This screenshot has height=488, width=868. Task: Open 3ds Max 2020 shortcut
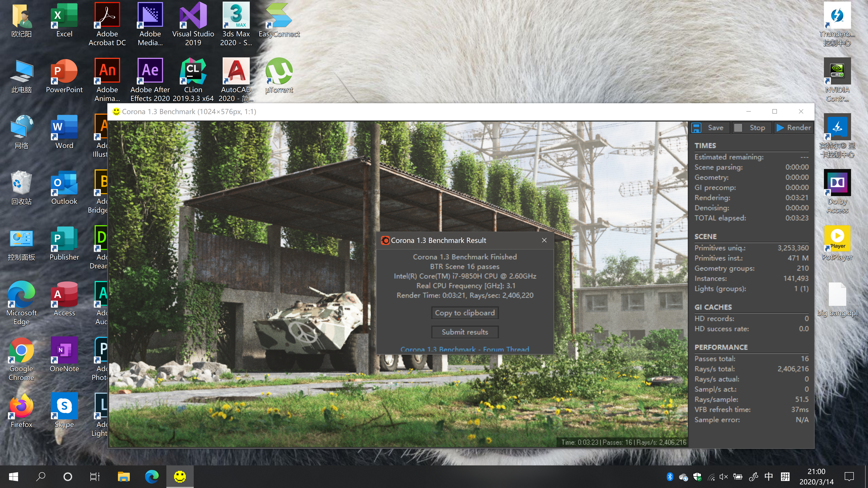pos(236,24)
